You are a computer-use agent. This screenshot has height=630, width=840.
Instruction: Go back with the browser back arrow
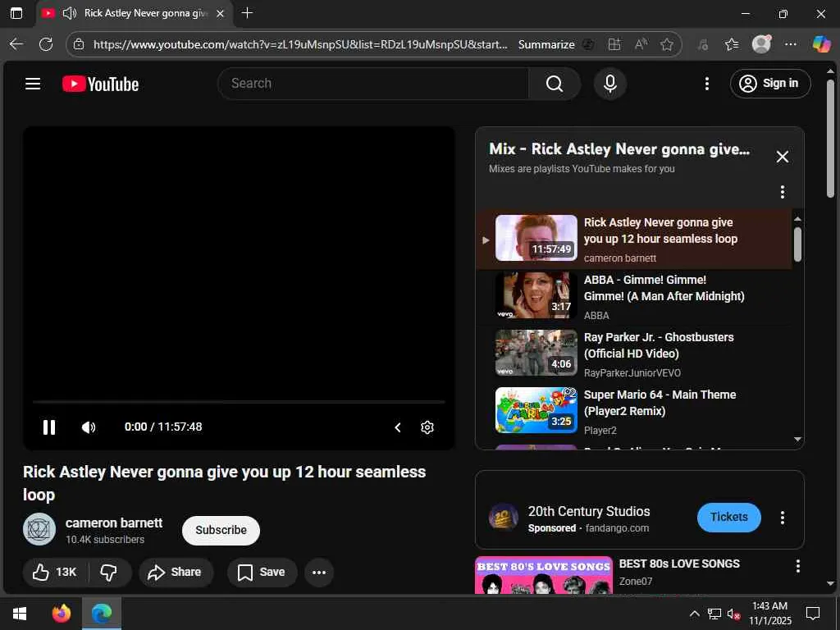tap(16, 44)
